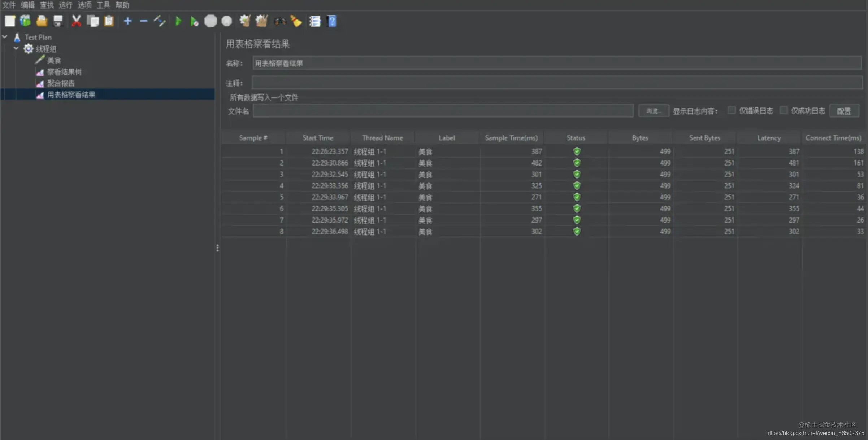Enable the 仅成功日志 checkbox

pos(783,110)
